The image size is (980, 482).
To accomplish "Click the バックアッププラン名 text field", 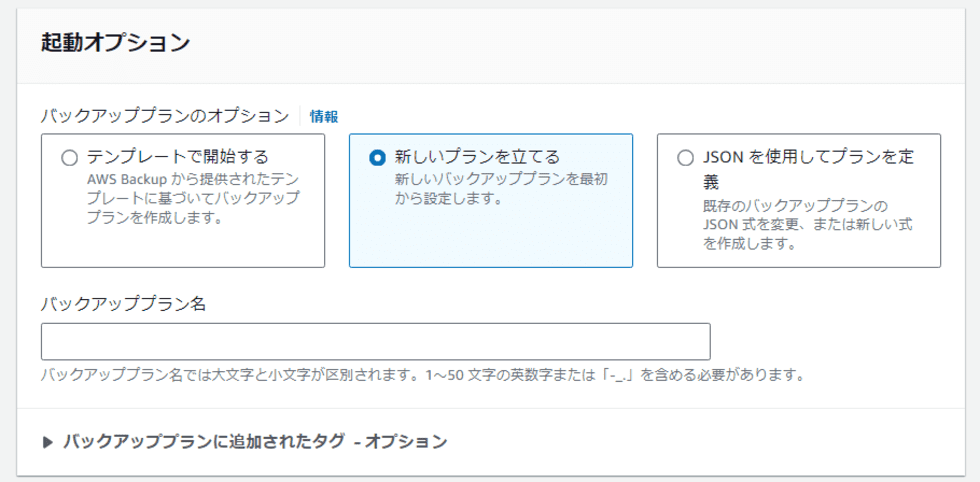I will click(375, 341).
